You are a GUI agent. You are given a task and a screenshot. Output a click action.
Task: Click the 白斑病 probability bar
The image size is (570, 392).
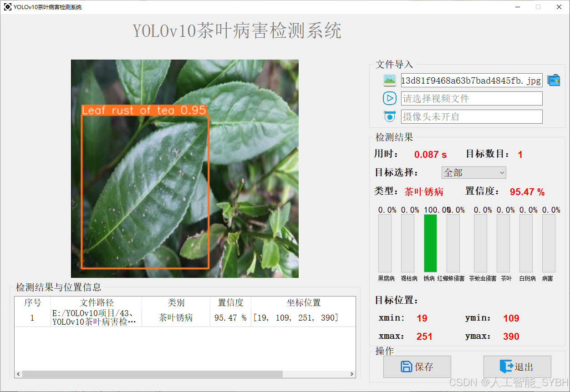coord(526,243)
